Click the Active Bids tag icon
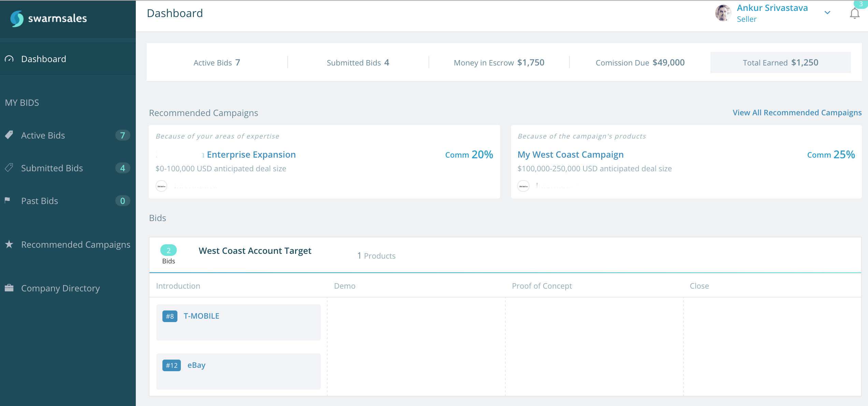This screenshot has height=406, width=868. (x=9, y=135)
